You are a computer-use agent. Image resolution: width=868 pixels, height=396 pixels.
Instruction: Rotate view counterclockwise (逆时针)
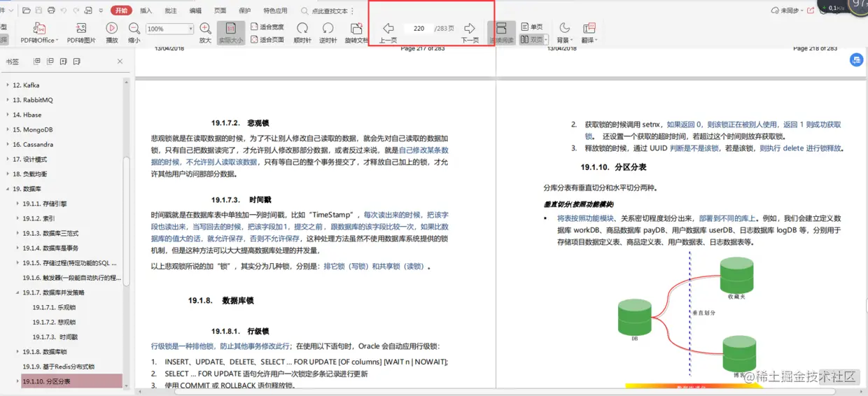pos(328,32)
